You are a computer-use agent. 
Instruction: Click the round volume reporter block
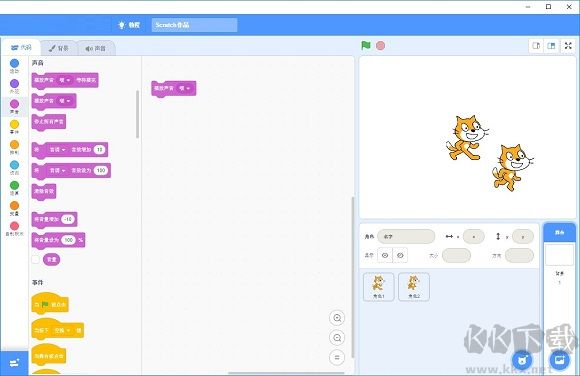[51, 259]
